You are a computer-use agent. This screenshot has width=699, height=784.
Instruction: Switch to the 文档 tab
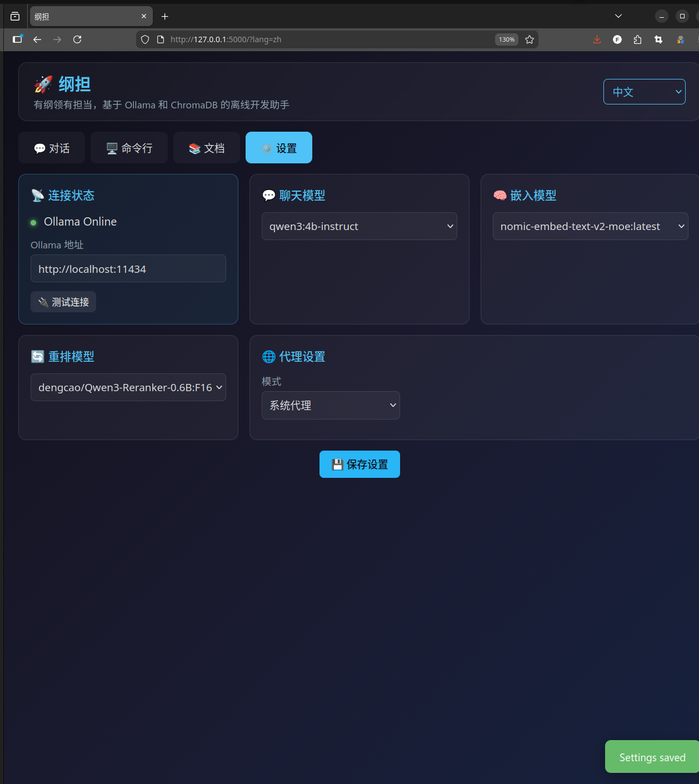click(206, 147)
